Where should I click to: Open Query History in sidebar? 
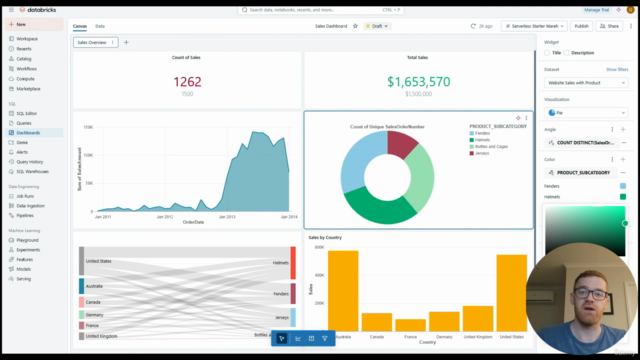point(29,162)
